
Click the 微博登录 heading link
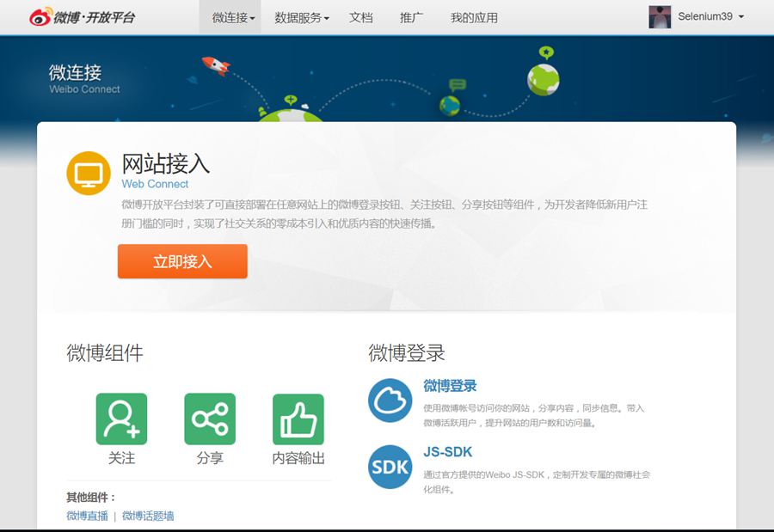pos(450,386)
